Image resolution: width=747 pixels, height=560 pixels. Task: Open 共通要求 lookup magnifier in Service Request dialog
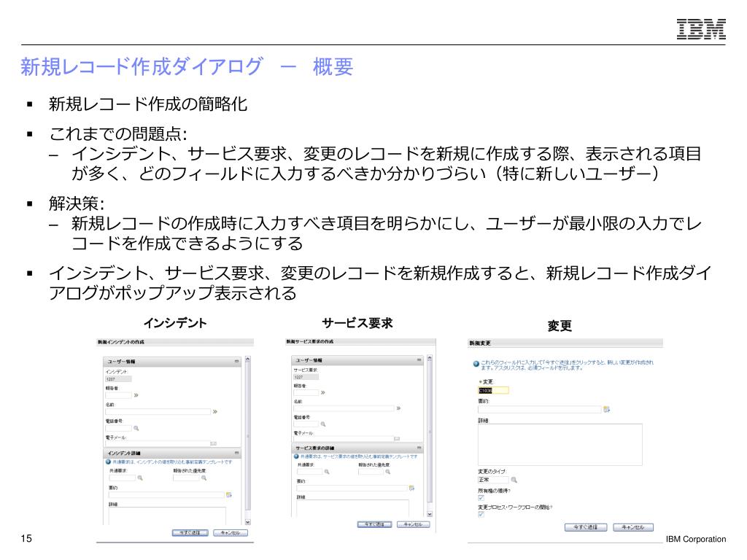coord(327,472)
